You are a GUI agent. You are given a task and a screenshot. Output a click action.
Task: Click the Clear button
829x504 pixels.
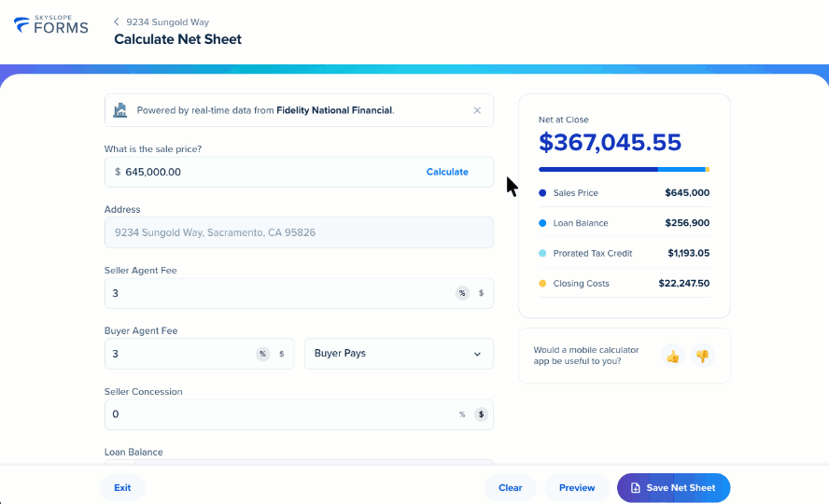point(511,487)
